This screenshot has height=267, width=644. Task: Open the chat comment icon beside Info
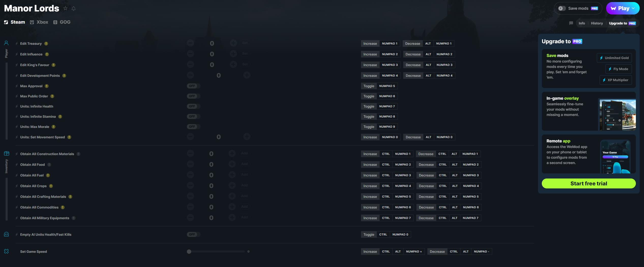coord(571,23)
